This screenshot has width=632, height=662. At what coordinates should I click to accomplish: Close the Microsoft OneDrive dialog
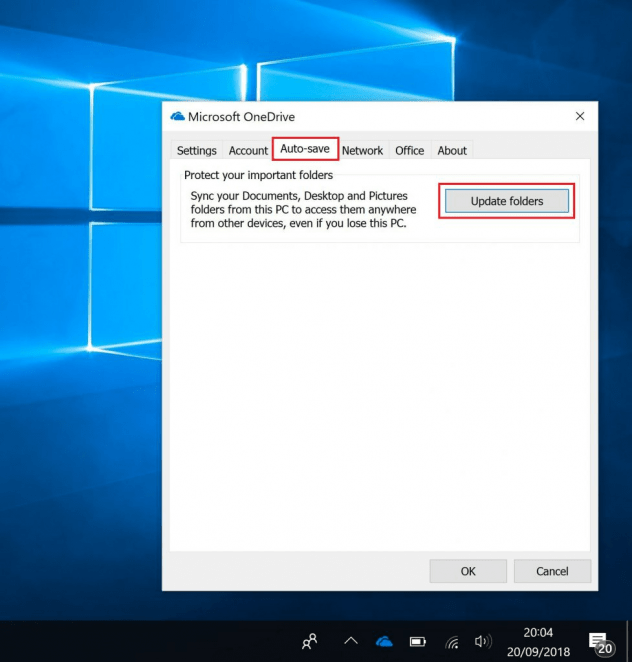click(580, 116)
